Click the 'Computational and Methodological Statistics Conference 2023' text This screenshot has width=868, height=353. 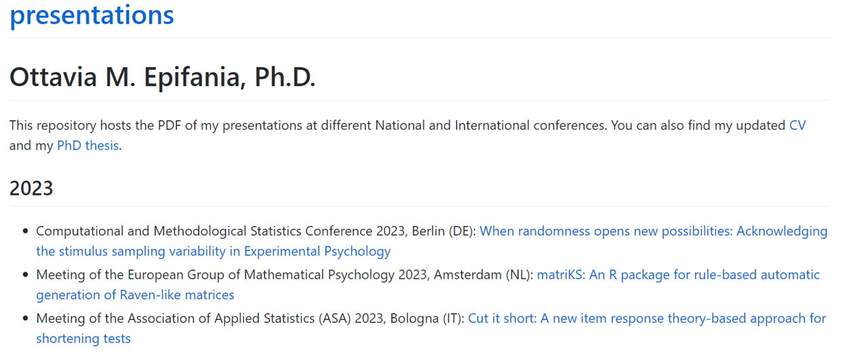pyautogui.click(x=222, y=231)
